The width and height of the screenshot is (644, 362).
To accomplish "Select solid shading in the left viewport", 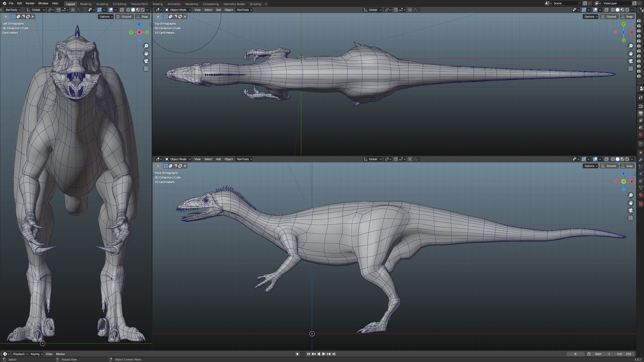I will [133, 10].
